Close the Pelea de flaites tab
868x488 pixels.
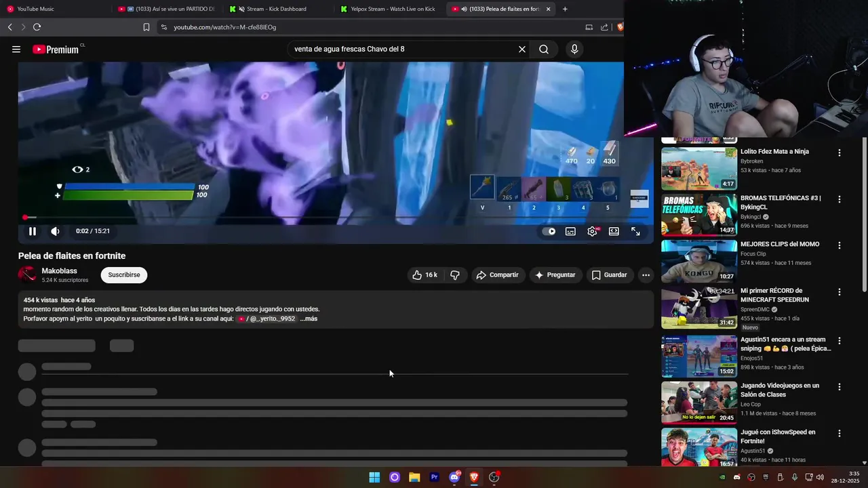[548, 9]
